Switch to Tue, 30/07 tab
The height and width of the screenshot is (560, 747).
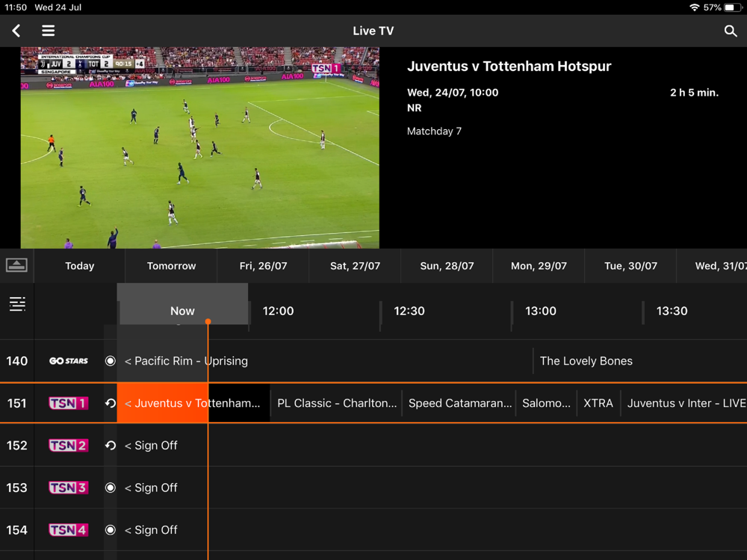coord(630,266)
